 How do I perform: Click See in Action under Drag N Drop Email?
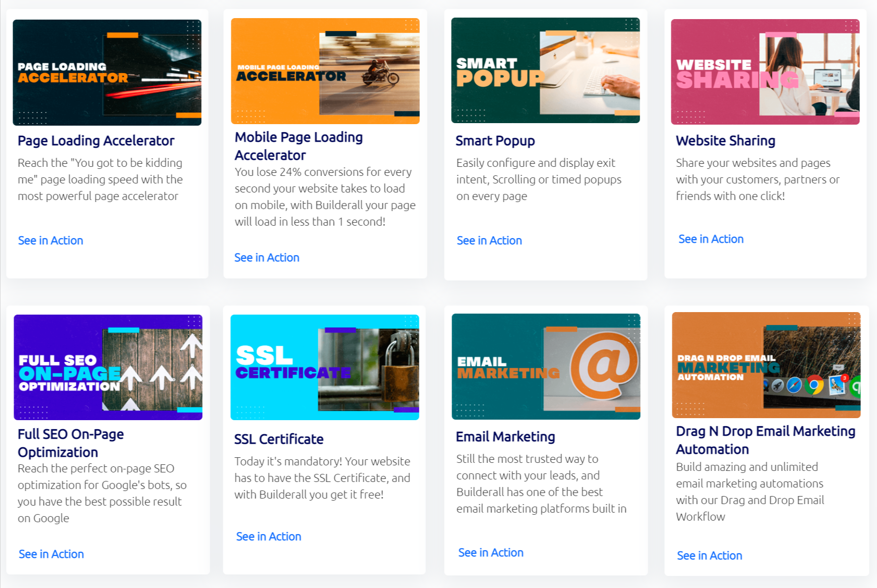710,556
